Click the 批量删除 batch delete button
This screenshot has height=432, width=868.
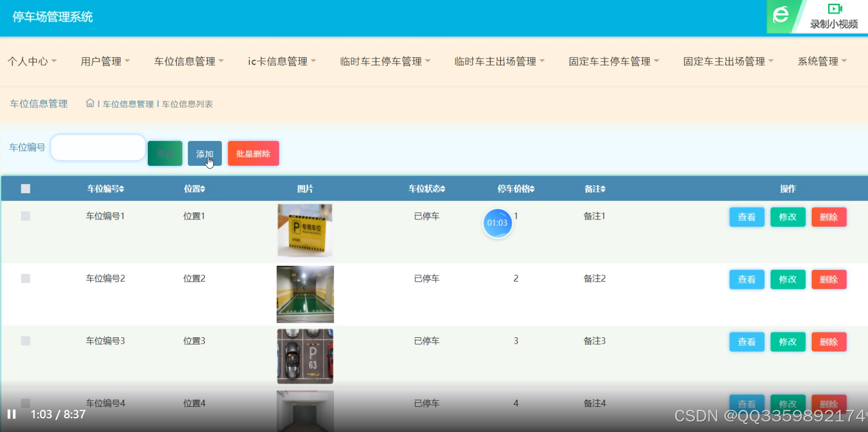pyautogui.click(x=253, y=154)
